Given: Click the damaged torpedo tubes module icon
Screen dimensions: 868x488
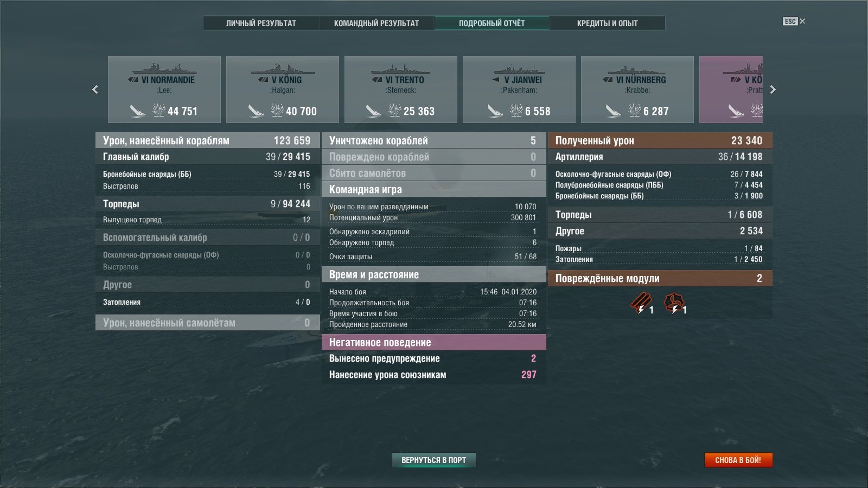Looking at the screenshot, I should click(x=641, y=303).
